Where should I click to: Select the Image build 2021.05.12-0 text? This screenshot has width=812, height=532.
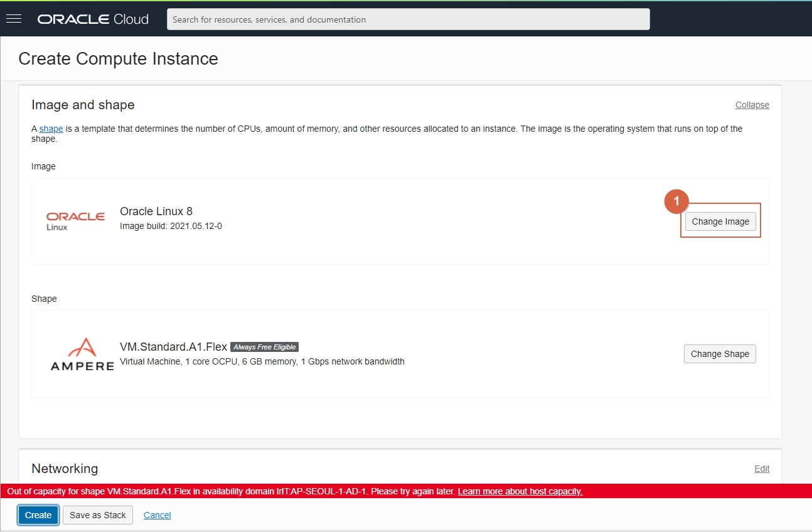[x=171, y=226]
